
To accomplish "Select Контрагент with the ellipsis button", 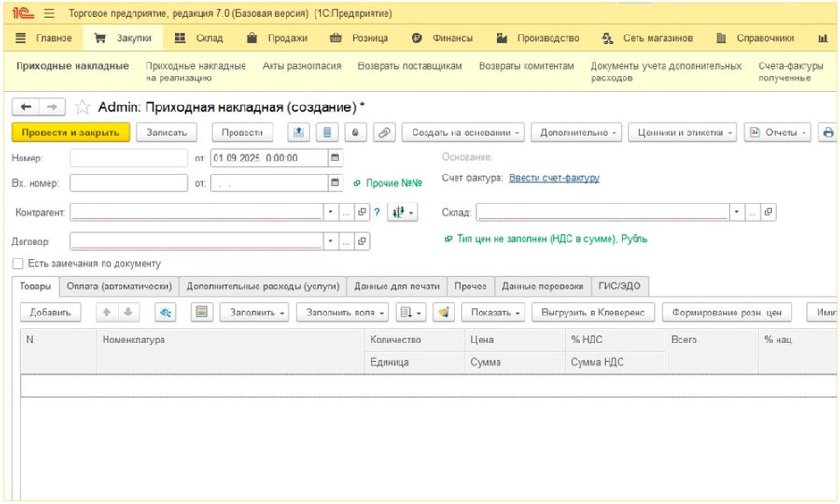I will tap(346, 212).
